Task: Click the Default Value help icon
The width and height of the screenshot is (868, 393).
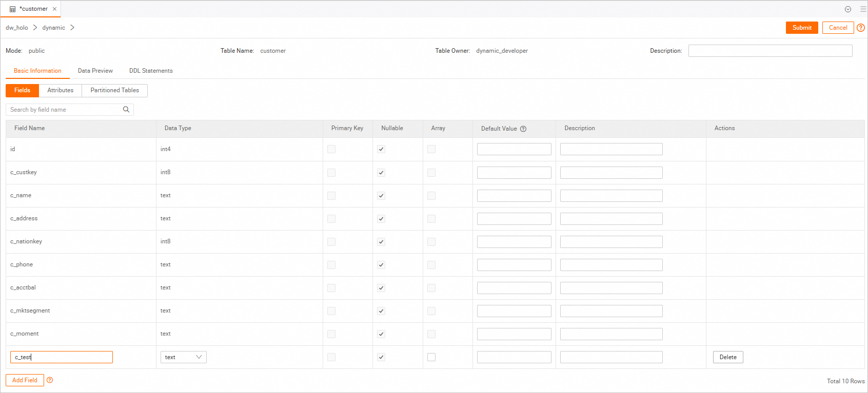Action: (523, 129)
